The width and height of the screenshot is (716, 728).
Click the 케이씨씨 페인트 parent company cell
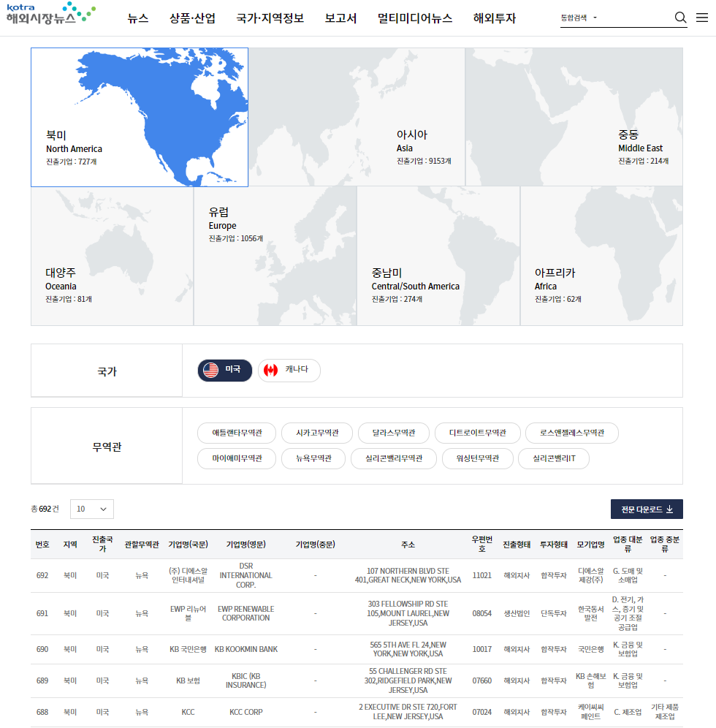[x=591, y=712]
